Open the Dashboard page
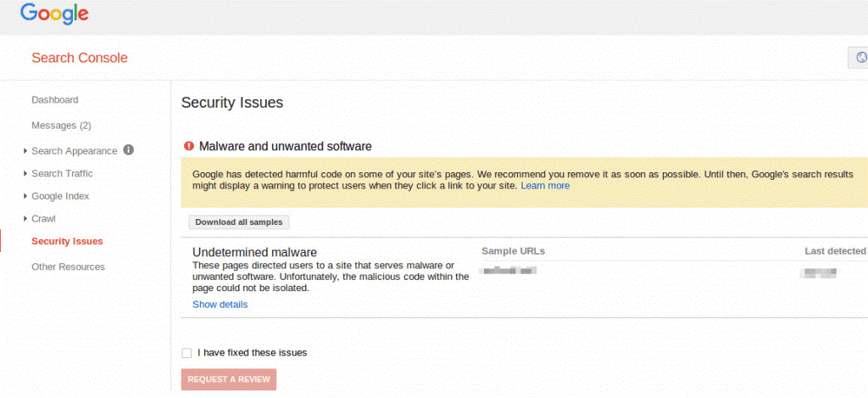Viewport: 868px width, 398px height. pos(55,100)
